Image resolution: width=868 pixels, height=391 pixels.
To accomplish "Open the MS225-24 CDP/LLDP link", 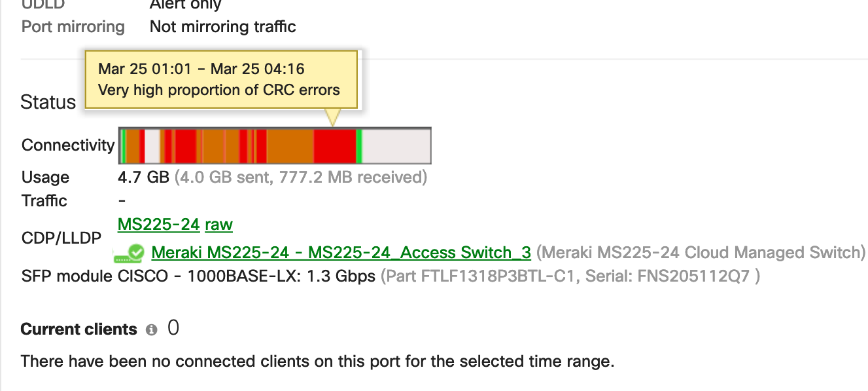I will click(x=158, y=225).
